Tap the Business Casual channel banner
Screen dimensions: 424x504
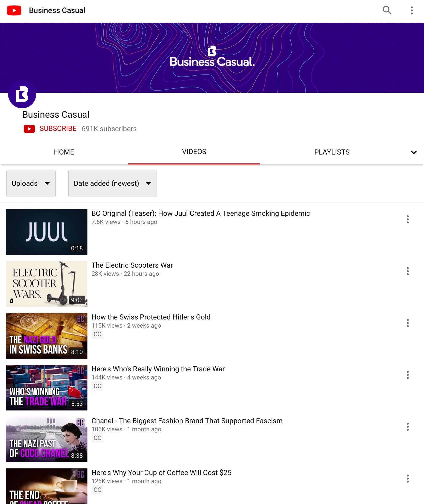point(212,58)
